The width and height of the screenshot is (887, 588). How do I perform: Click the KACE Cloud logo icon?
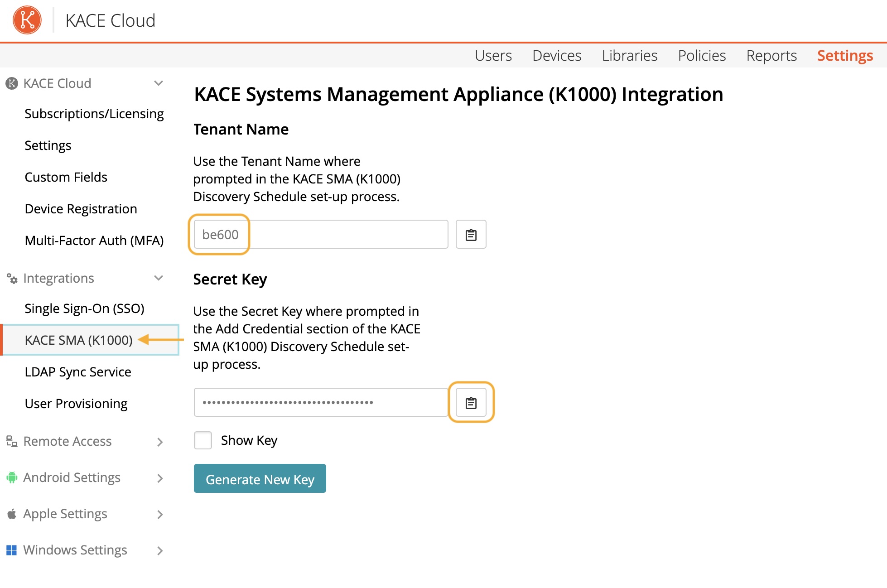tap(27, 20)
